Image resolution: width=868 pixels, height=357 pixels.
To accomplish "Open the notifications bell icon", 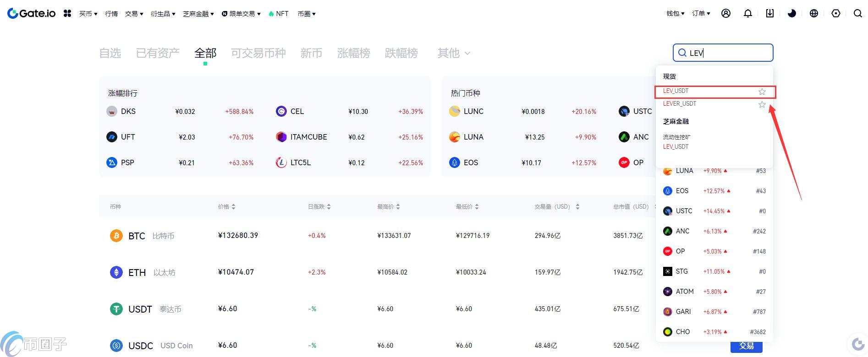I will [x=748, y=13].
